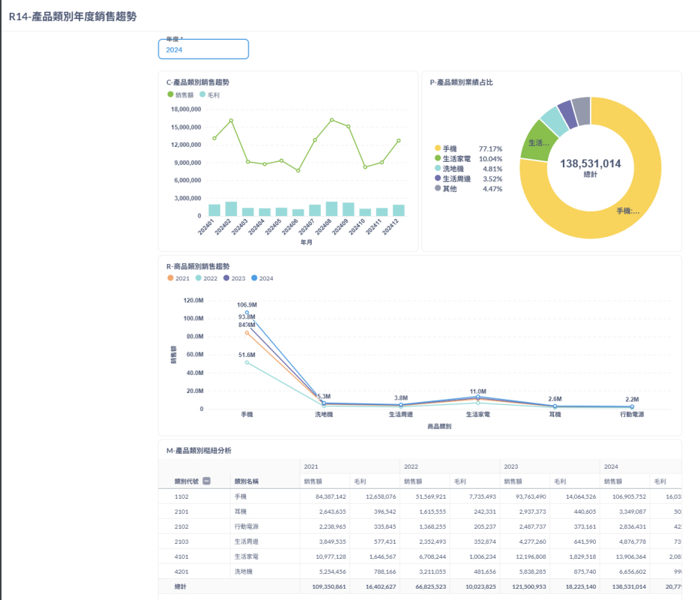Click the 202402 bar in the sales chart

point(231,208)
